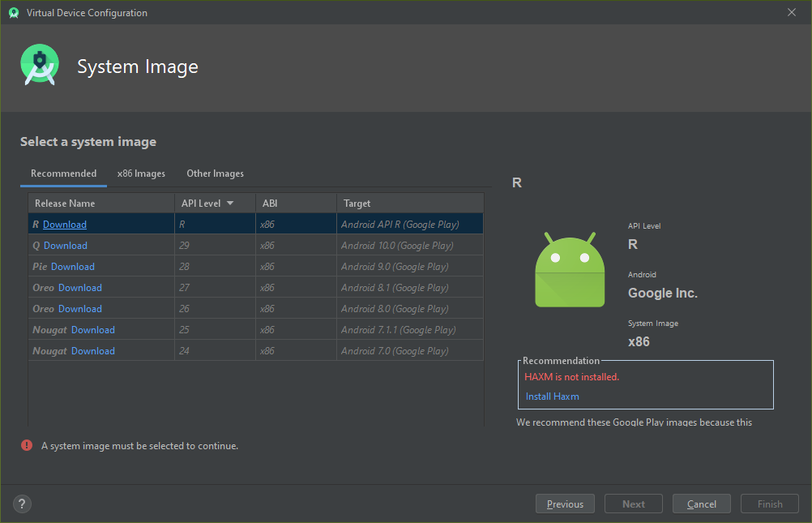Click the help question mark icon

click(22, 504)
